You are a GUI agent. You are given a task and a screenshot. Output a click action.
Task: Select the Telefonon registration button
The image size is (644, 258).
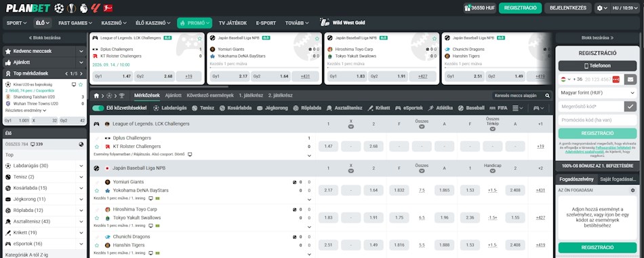tap(597, 65)
